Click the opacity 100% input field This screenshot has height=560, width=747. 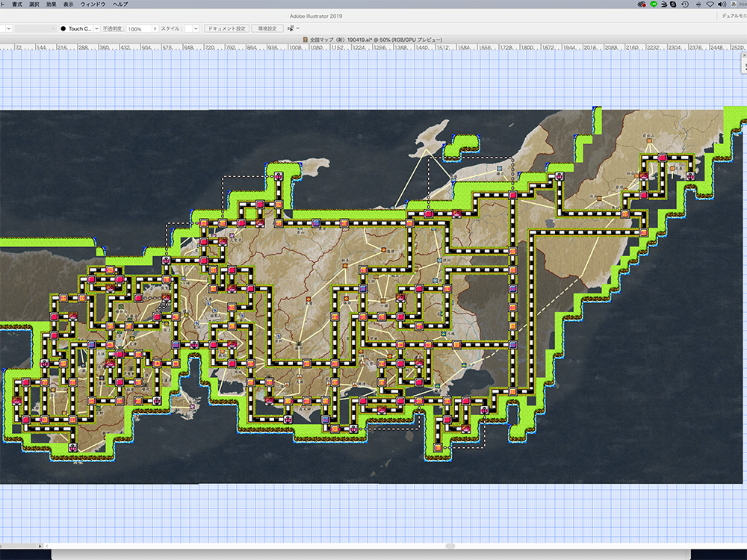(x=137, y=28)
